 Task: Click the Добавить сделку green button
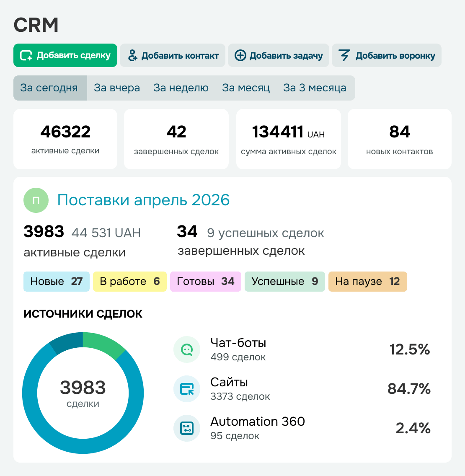(65, 55)
